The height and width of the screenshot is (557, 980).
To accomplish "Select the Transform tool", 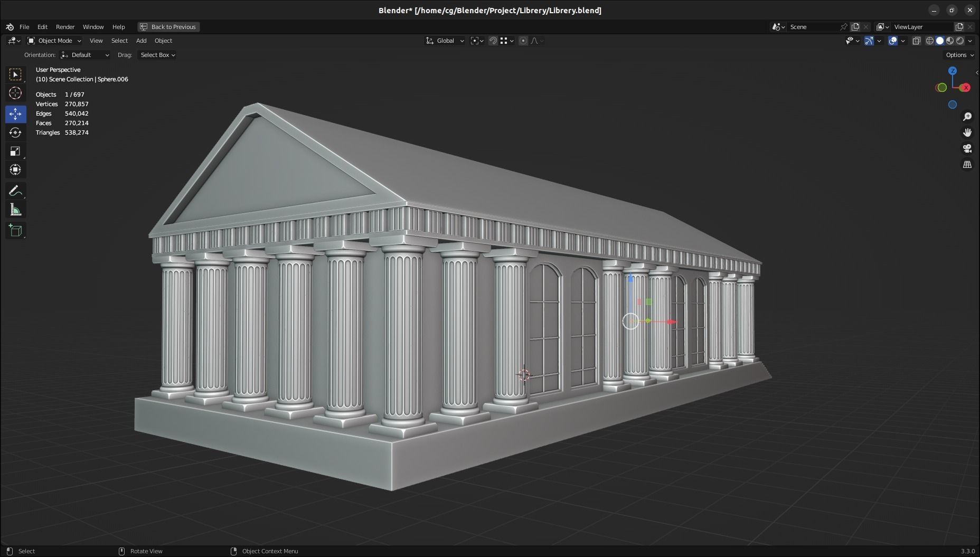I will pos(15,169).
